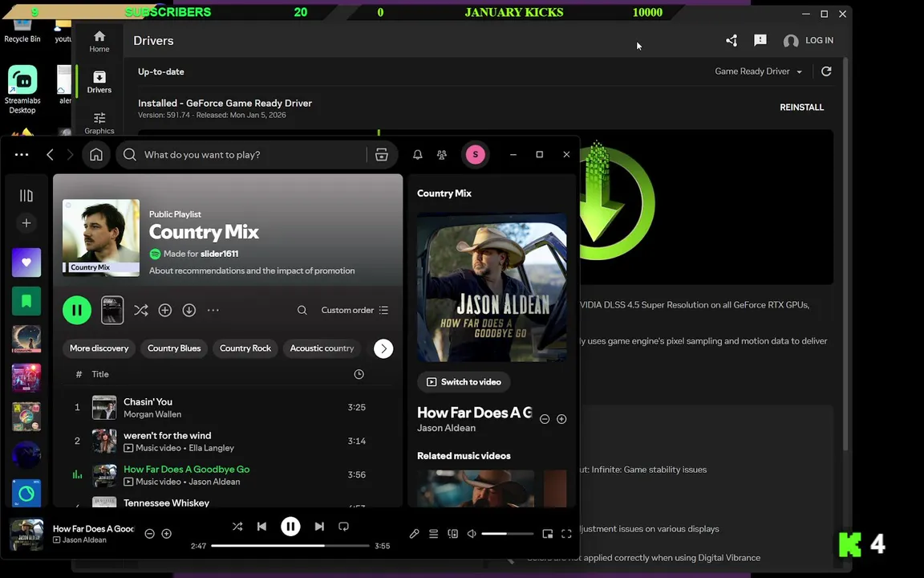Create new playlist with sidebar plus icon
924x578 pixels.
(x=26, y=223)
